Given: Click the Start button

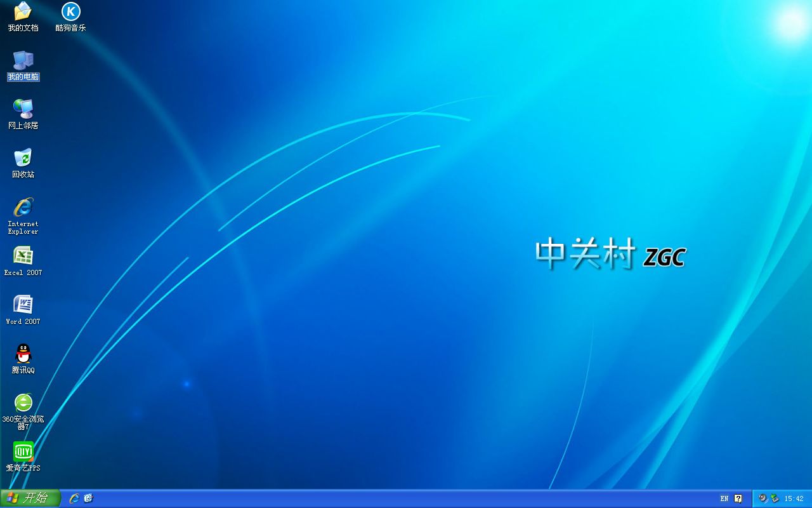Looking at the screenshot, I should pyautogui.click(x=30, y=498).
